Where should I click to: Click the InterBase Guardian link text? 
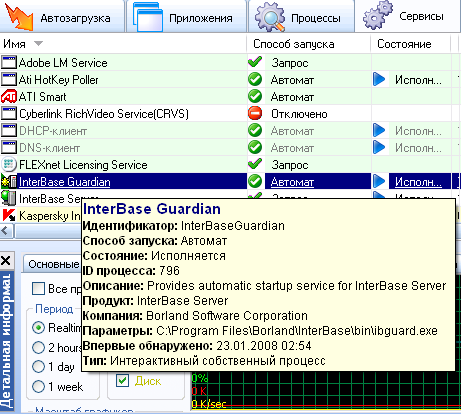click(65, 182)
